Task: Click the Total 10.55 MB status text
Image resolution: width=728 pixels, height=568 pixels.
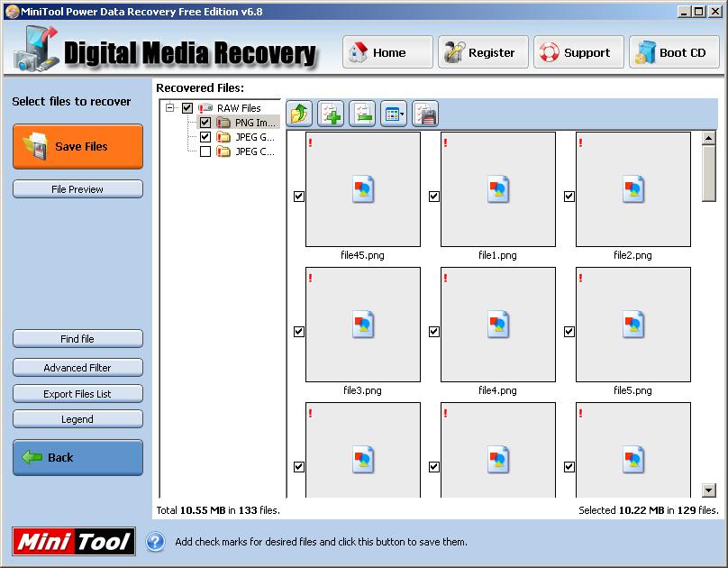Action: 218,510
